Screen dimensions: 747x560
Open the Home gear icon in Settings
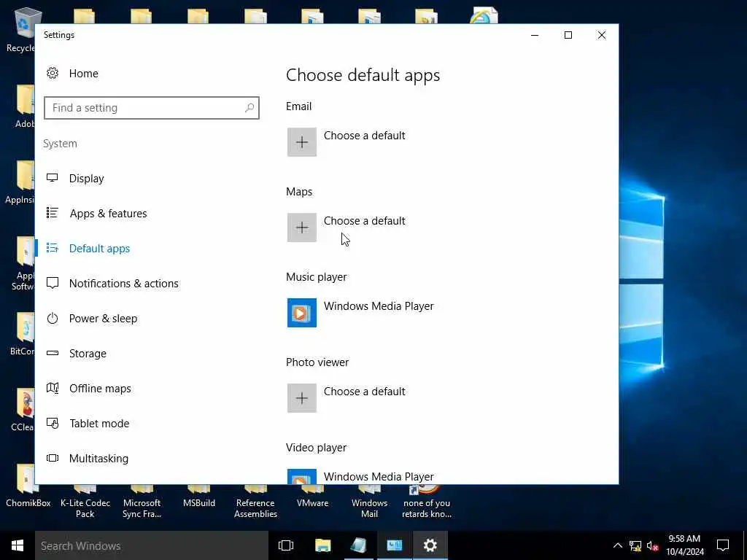tap(53, 73)
